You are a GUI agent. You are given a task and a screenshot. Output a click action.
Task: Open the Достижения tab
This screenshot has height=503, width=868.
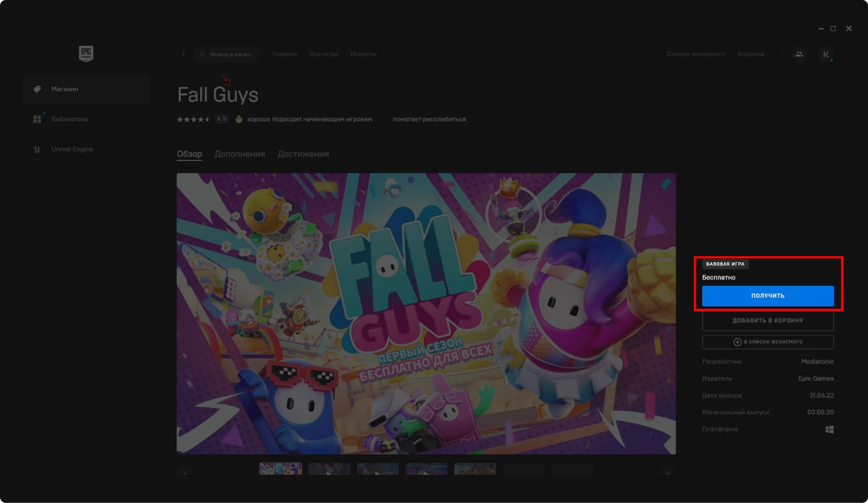click(303, 154)
